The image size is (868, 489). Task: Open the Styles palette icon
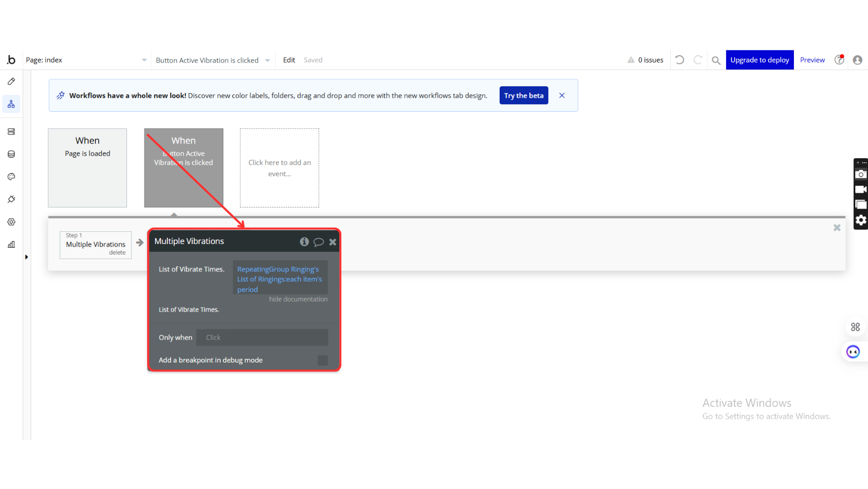11,177
